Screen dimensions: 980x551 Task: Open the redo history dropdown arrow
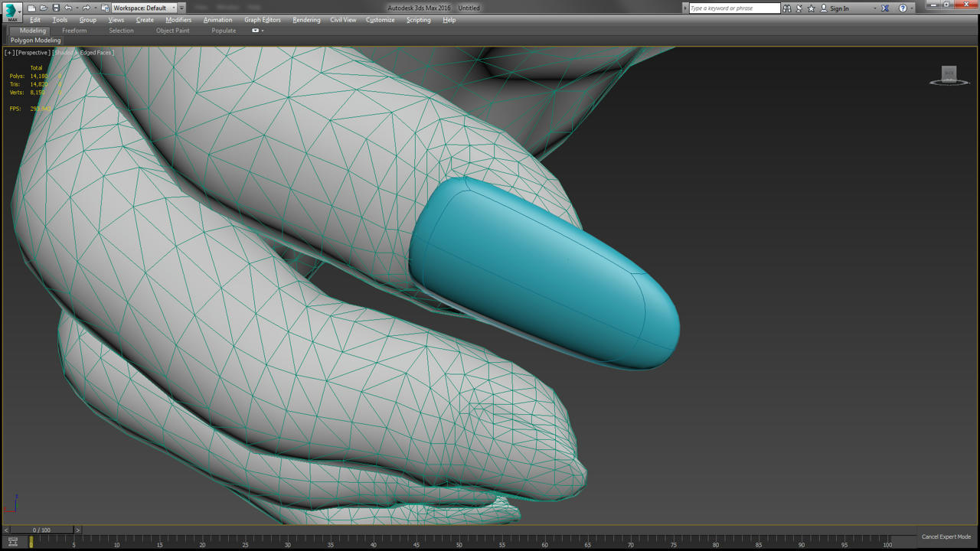[95, 8]
